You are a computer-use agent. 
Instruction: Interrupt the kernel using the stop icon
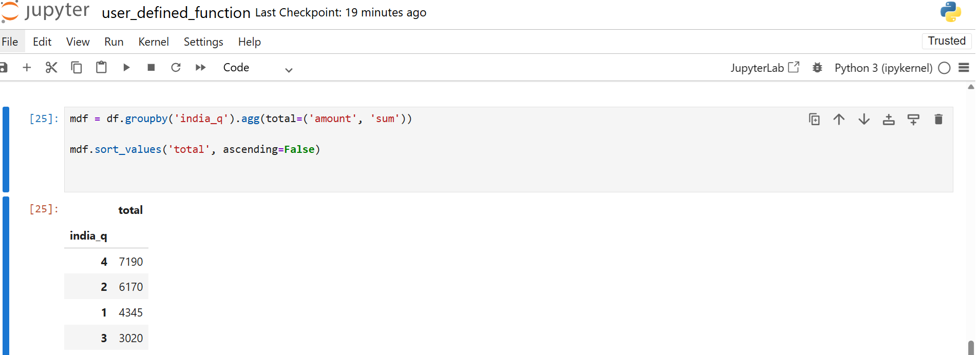[151, 68]
